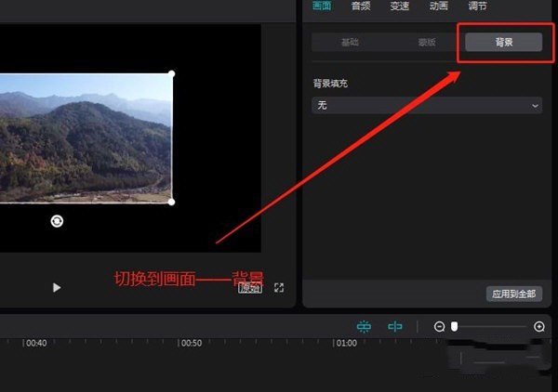This screenshot has width=558, height=392.
Task: Switch to the 基础 sub-tab
Action: [350, 43]
